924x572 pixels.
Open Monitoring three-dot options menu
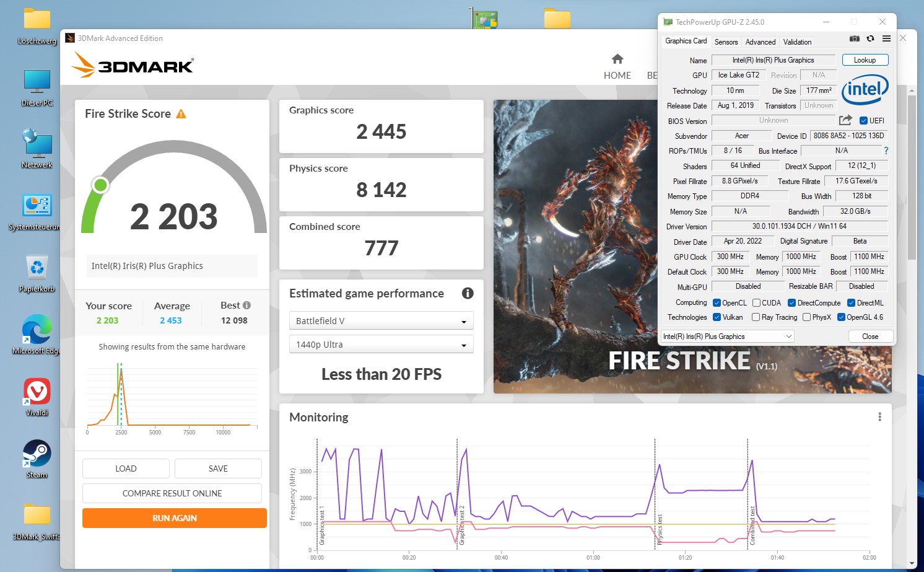click(x=879, y=417)
